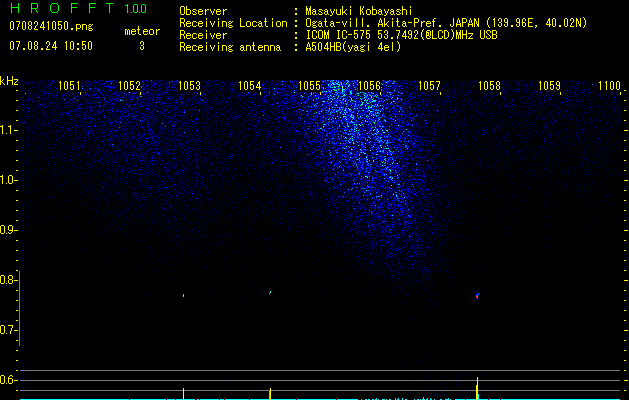The image size is (629, 400).
Task: Click the 1.1 kHz frequency tick label
Action: 7,130
